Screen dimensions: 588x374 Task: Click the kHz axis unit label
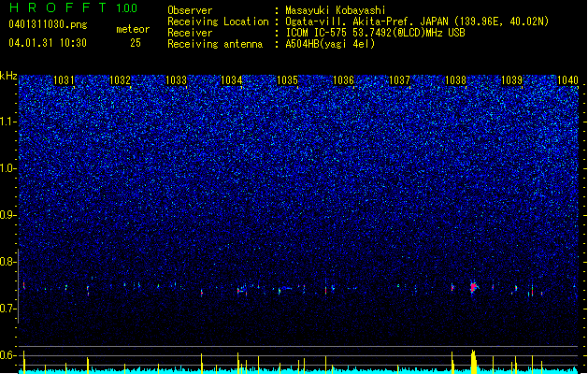pyautogui.click(x=8, y=76)
